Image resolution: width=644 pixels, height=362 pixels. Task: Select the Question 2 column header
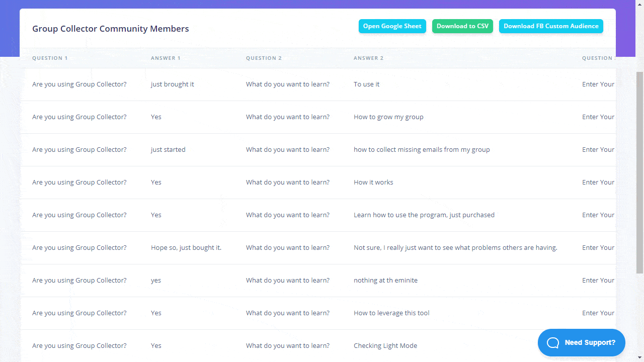pos(264,58)
